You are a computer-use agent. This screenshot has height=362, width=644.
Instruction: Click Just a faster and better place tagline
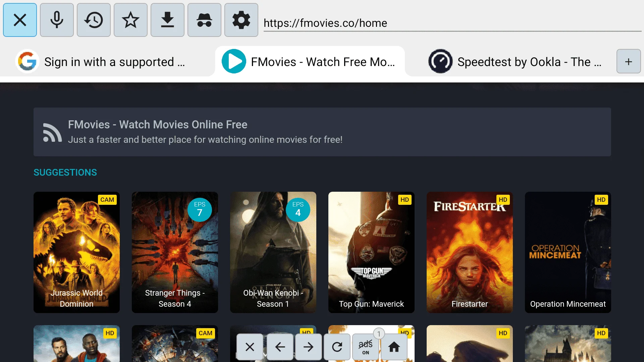coord(205,139)
